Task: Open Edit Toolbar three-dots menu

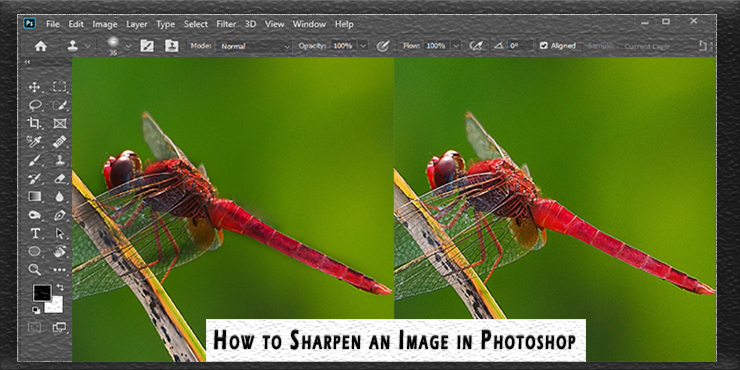Action: coord(59,270)
